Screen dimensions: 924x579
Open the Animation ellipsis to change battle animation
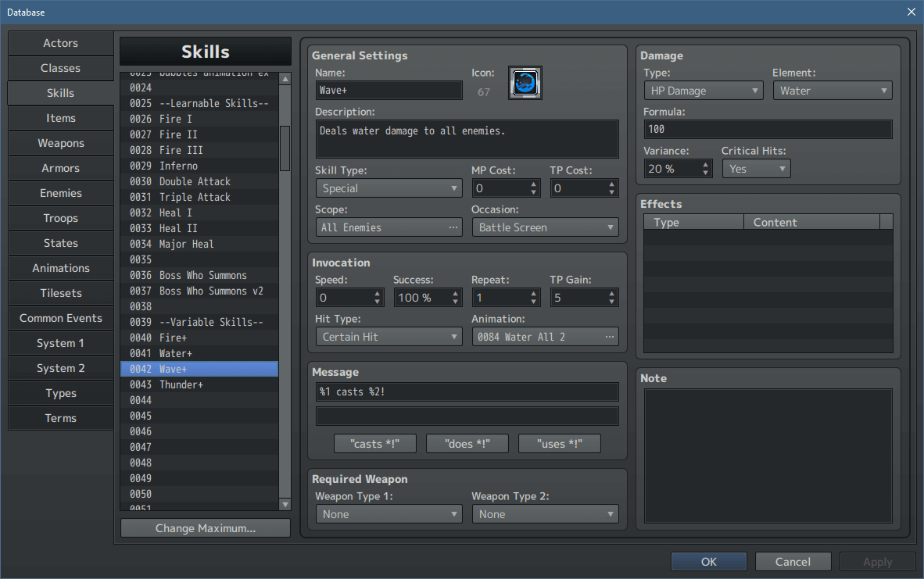point(610,336)
